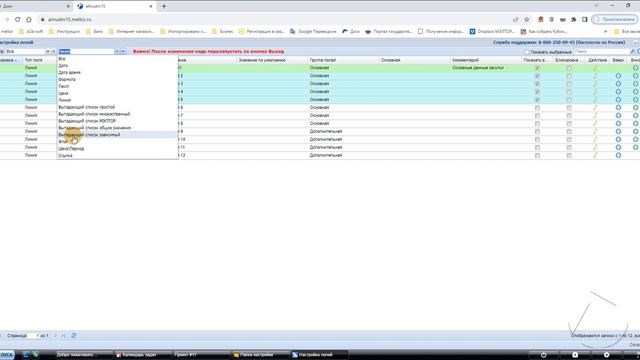640x360 pixels.
Task: Click the next page arrow in the pagination bar
Action: (x=56, y=336)
